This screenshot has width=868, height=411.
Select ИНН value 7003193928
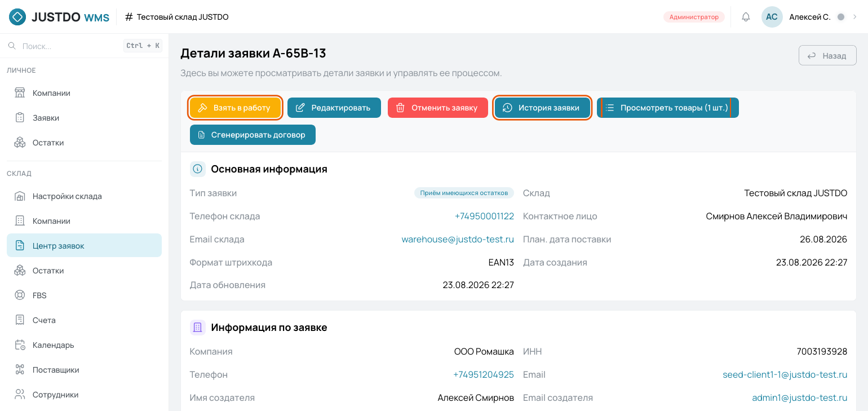[822, 351]
